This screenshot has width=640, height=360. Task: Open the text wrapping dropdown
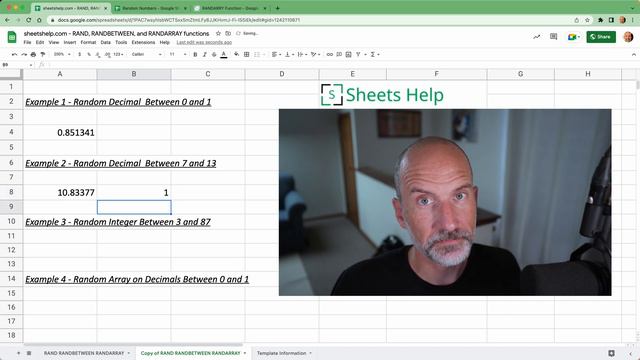tap(302, 54)
